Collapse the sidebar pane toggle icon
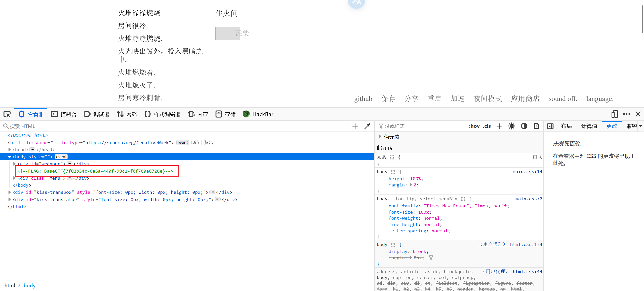644x291 pixels. (550, 126)
